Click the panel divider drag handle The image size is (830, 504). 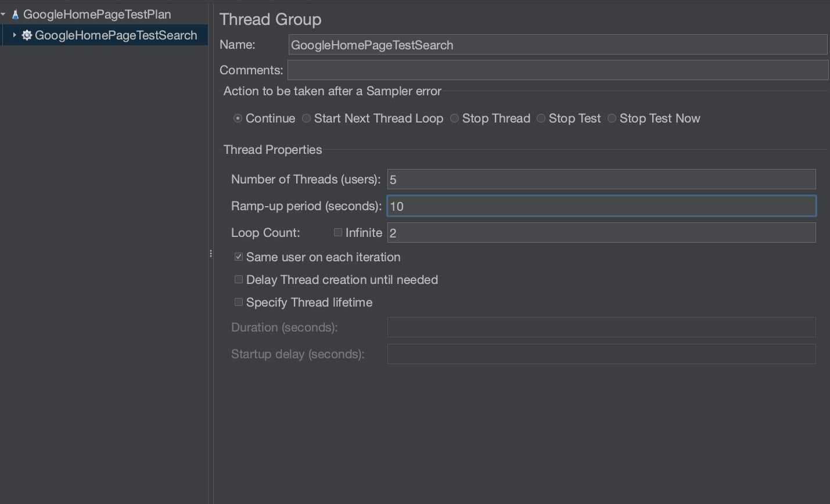(x=210, y=253)
